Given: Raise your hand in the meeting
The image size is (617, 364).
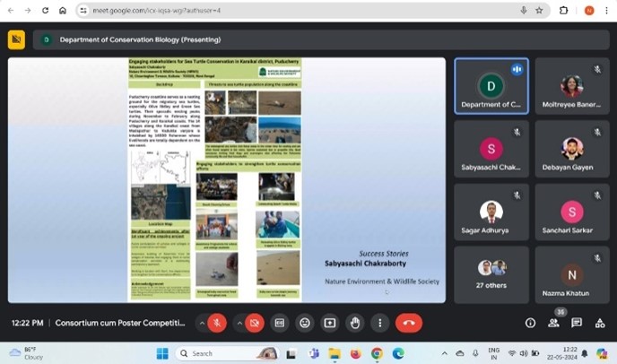Looking at the screenshot, I should click(x=355, y=323).
